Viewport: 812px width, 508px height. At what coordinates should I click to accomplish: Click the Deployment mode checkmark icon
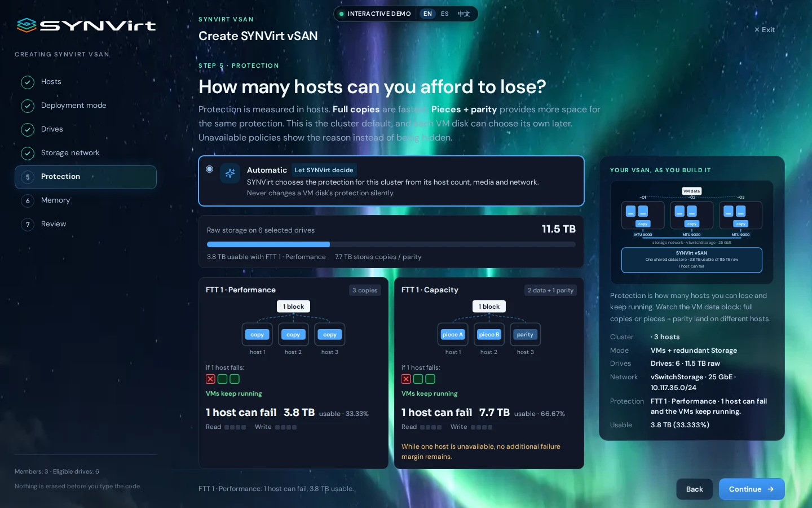(x=28, y=106)
